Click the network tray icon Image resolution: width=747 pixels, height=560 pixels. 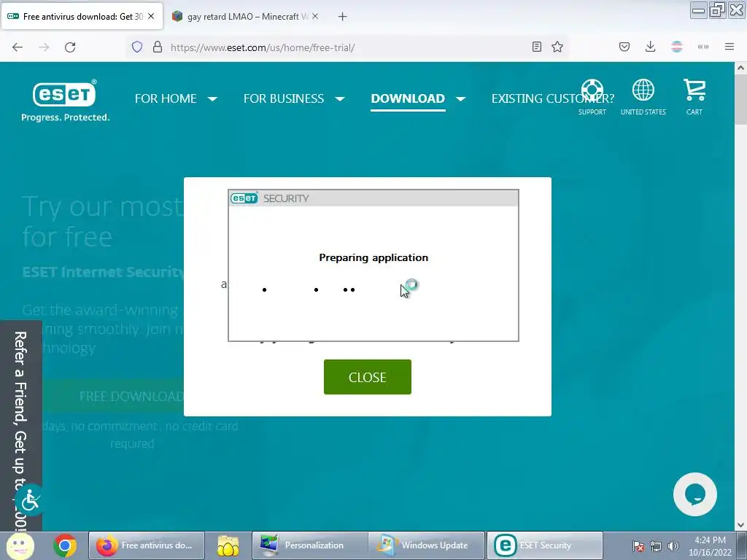click(x=656, y=546)
